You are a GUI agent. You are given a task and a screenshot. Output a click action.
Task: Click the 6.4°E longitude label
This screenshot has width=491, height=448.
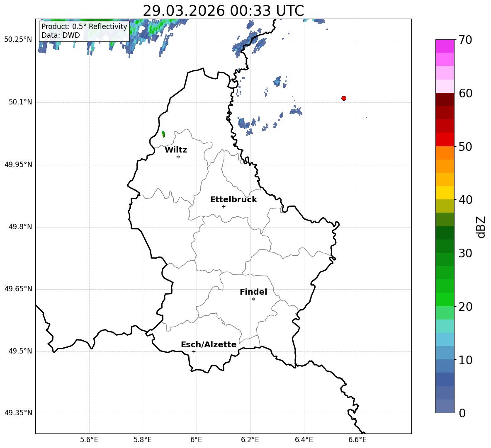pos(304,440)
